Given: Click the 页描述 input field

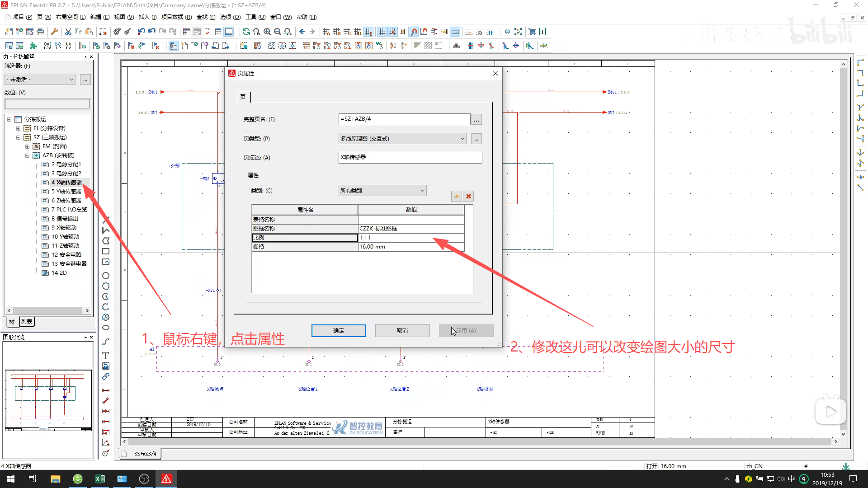Looking at the screenshot, I should (x=410, y=157).
